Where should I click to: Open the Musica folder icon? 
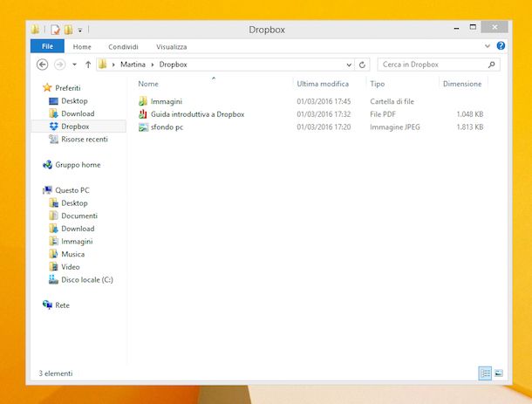53,254
